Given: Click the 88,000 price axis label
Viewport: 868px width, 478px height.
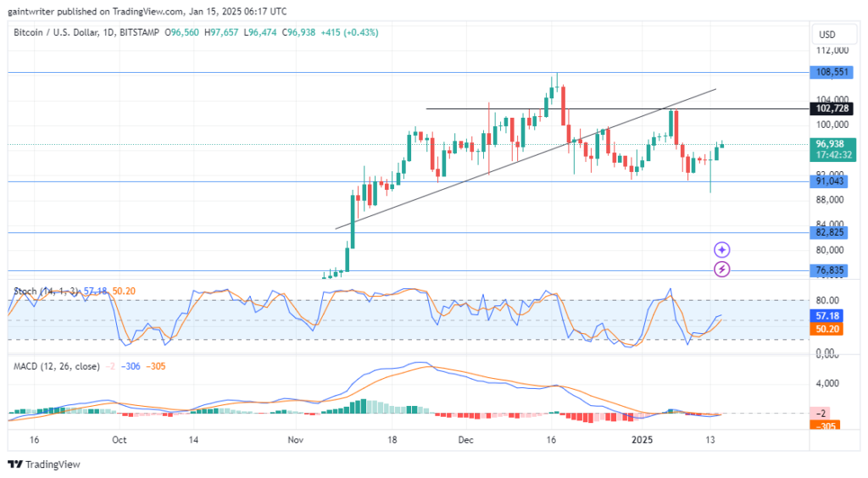Looking at the screenshot, I should [829, 200].
